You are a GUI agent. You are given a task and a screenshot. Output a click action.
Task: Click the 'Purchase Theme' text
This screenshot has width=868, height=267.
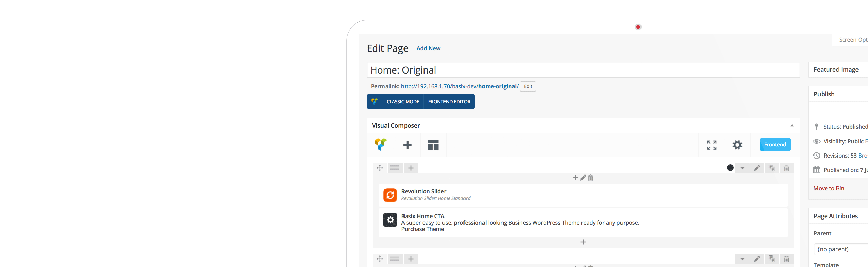pos(422,229)
